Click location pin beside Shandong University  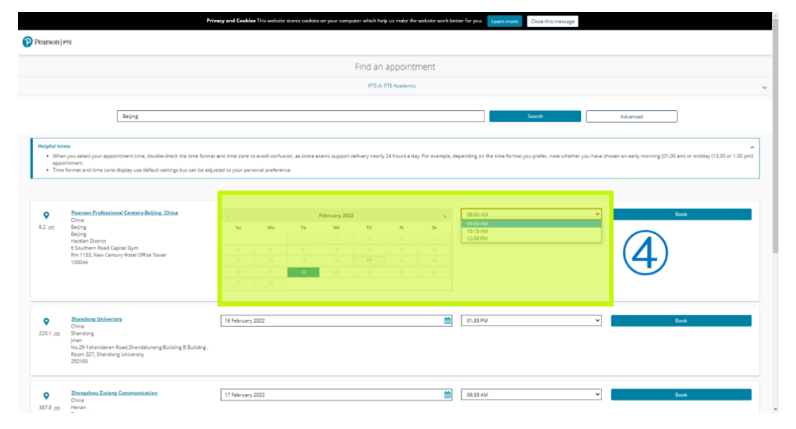(46, 321)
